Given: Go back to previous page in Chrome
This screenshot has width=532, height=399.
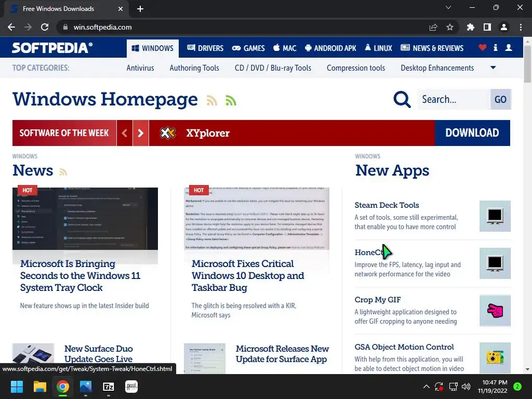Looking at the screenshot, I should pos(11,27).
